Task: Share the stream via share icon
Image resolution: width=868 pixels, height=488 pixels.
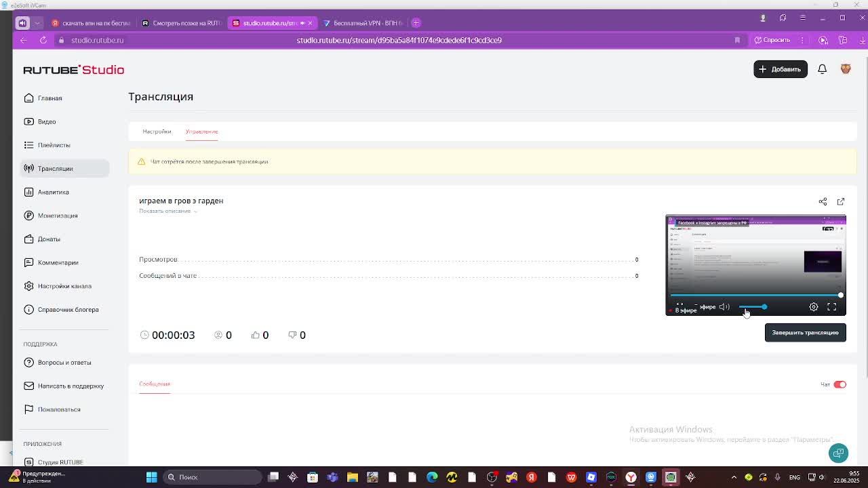Action: tap(823, 201)
